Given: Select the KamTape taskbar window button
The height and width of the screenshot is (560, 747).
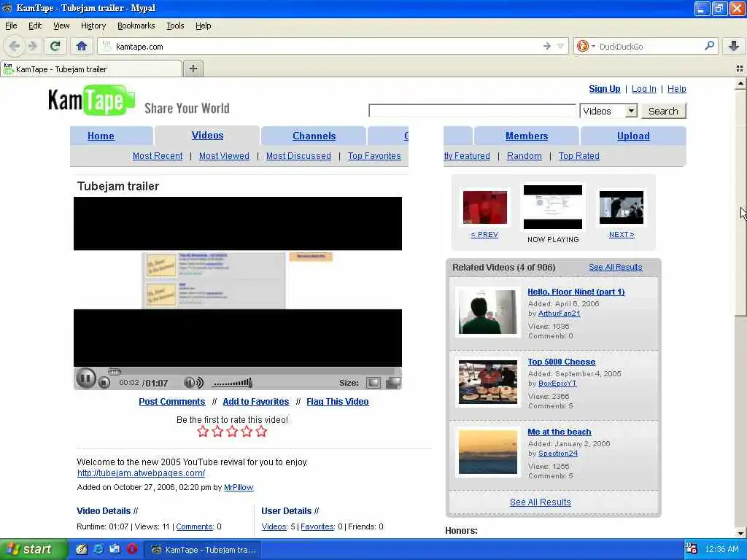Looking at the screenshot, I should (204, 550).
